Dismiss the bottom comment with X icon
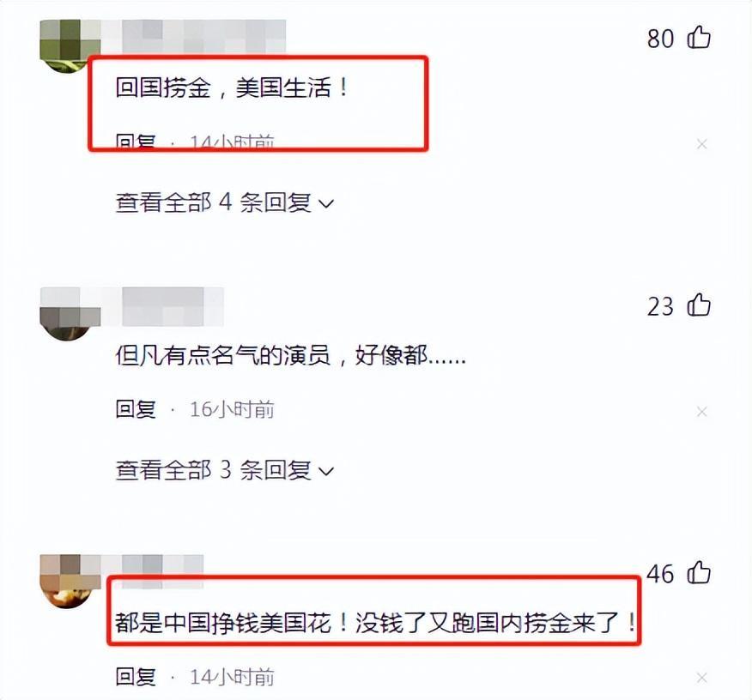Image resolution: width=752 pixels, height=700 pixels. point(701,678)
